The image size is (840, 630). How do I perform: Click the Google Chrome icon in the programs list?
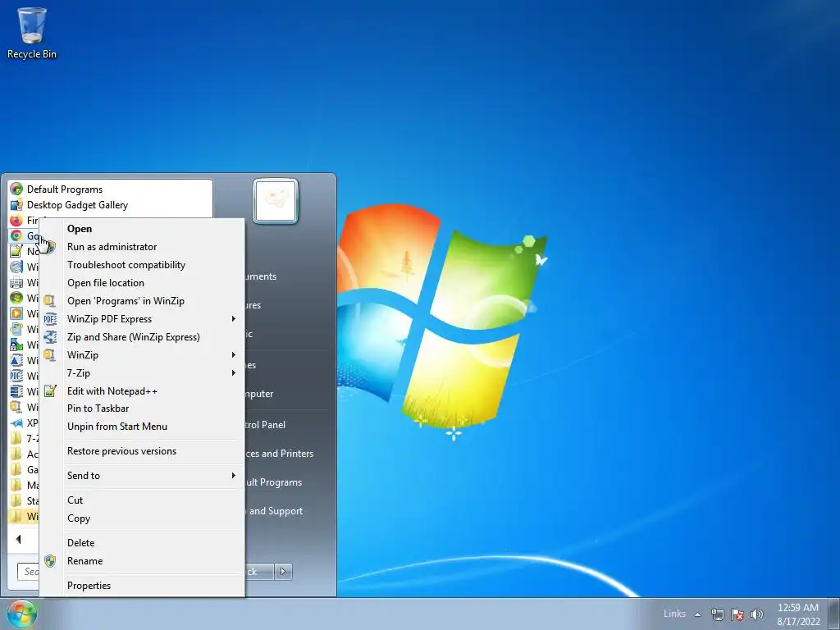(x=16, y=235)
